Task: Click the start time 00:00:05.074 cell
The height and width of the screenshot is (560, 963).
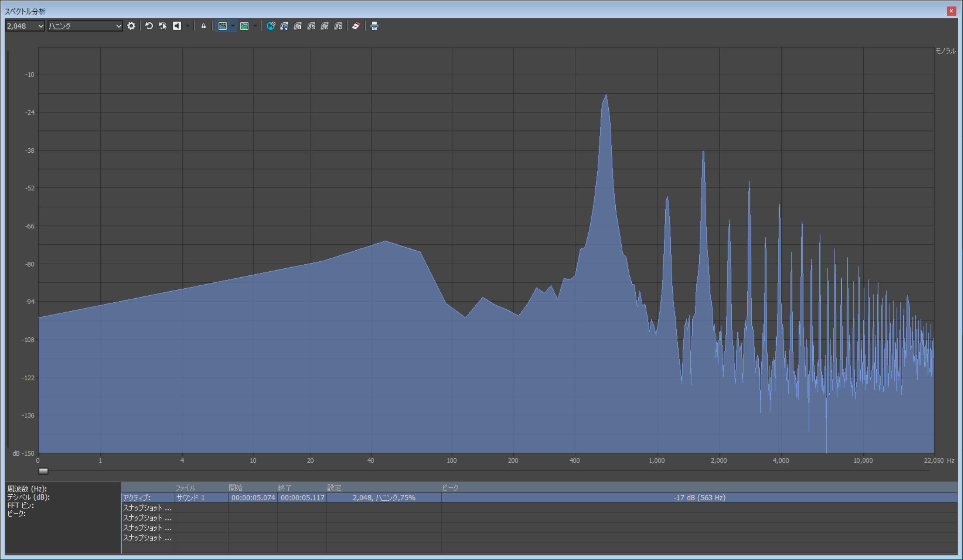Action: coord(253,498)
